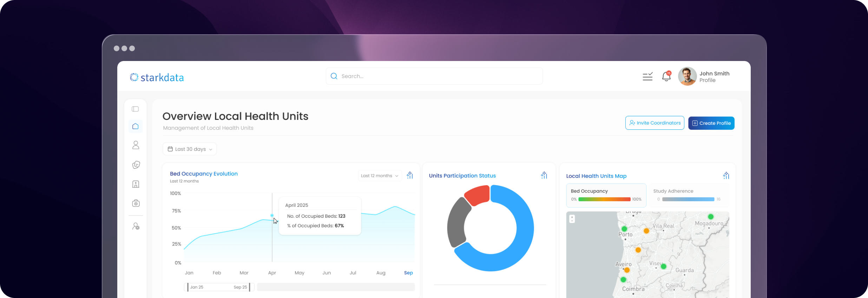Image resolution: width=868 pixels, height=298 pixels.
Task: Click the Local Health Units Map title
Action: 596,176
